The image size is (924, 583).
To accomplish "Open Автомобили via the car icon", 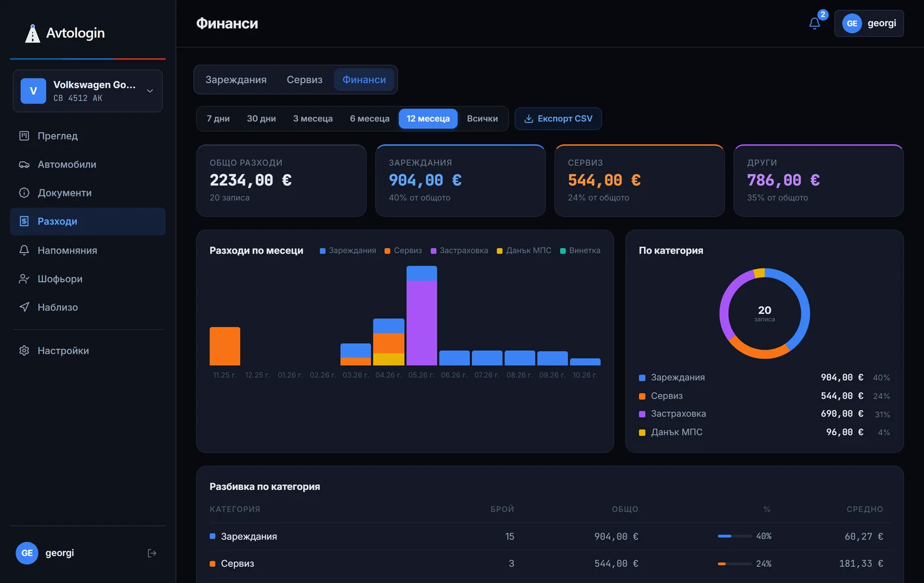I will pos(24,165).
